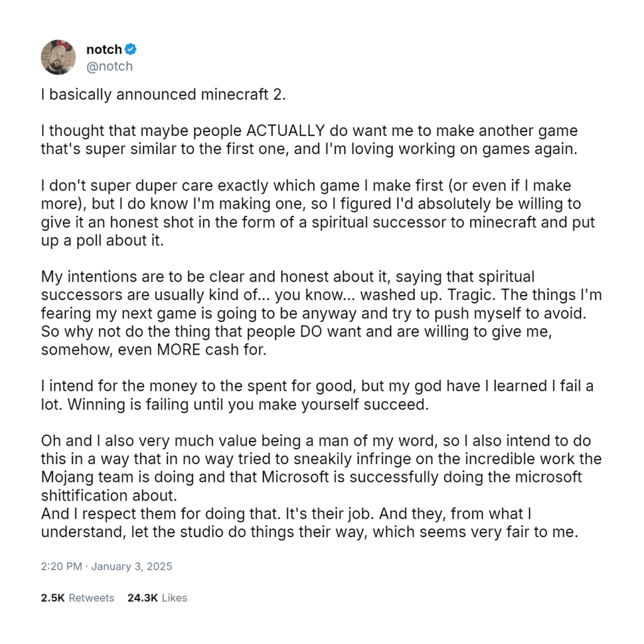Click the "January 3, 2025" date
The width and height of the screenshot is (644, 644).
pos(131,566)
